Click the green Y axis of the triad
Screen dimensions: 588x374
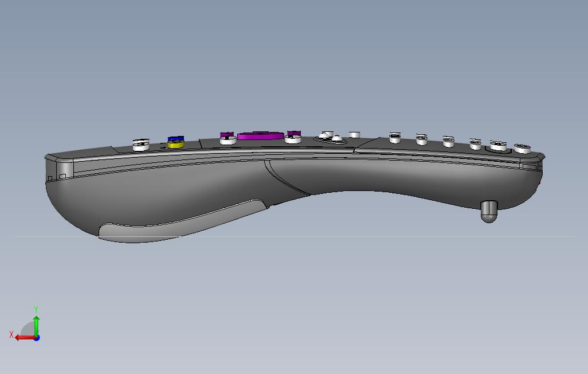tap(36, 326)
